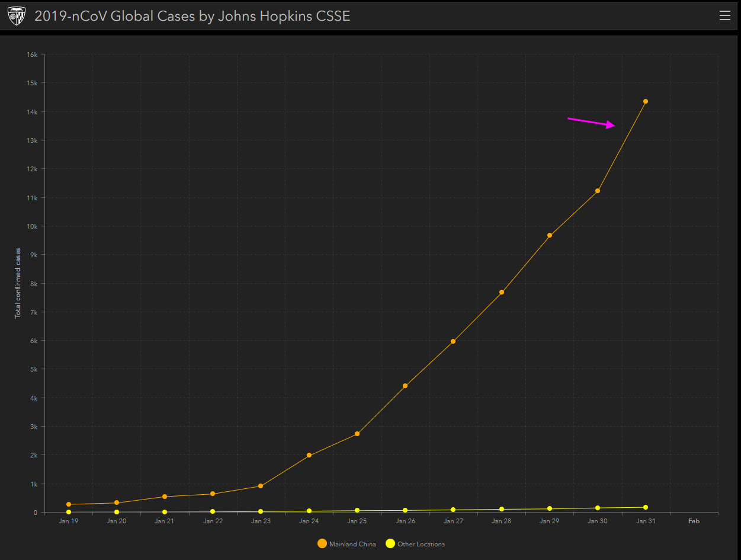Select the Mainland China point for Jan 30
This screenshot has height=560, width=741.
pos(598,191)
